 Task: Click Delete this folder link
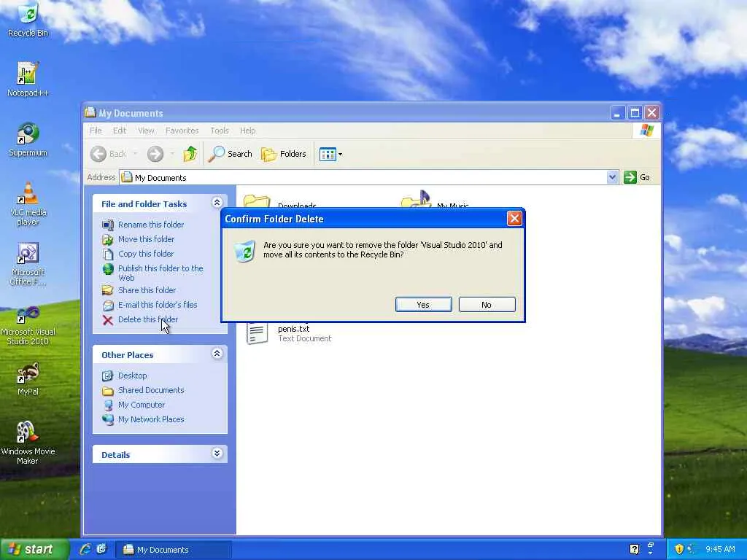coord(148,319)
